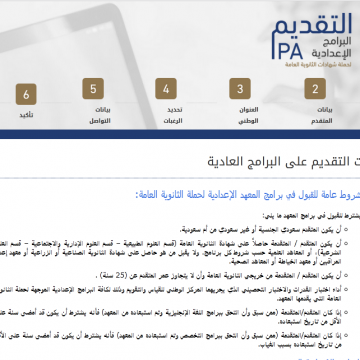Click the gold لحملة شهادات الثانوية العامة subtitle
The height and width of the screenshot is (360, 360).
click(x=318, y=64)
